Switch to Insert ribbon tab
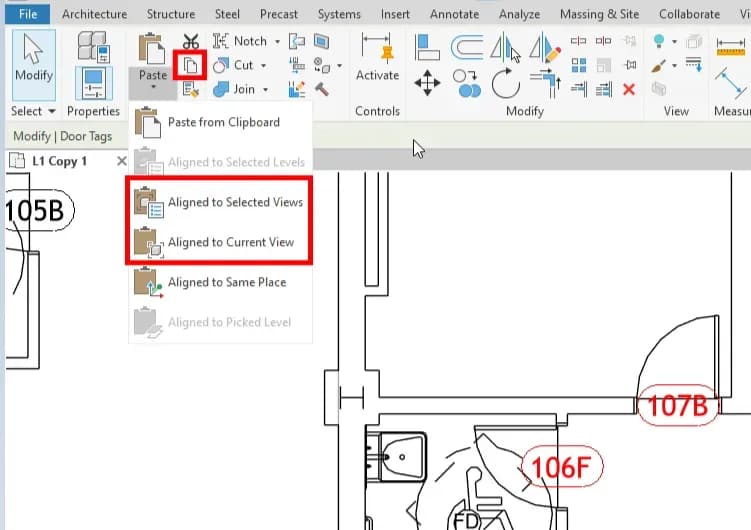 click(395, 14)
